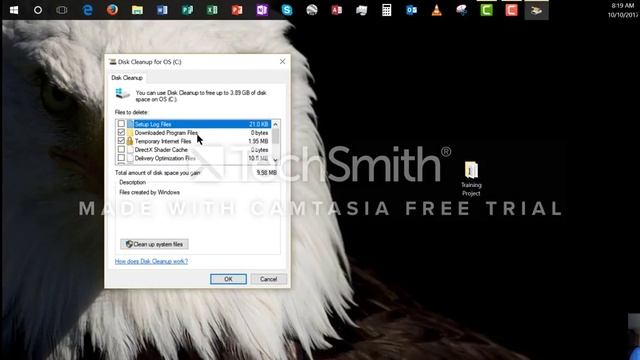The image size is (640, 360).
Task: Select the DirectX Shader Cache row label
Action: pos(161,150)
